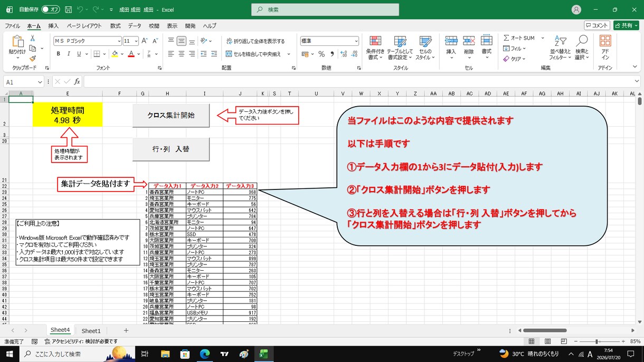The image size is (644, 362).
Task: Open the View (表示) tab
Action: click(172, 25)
